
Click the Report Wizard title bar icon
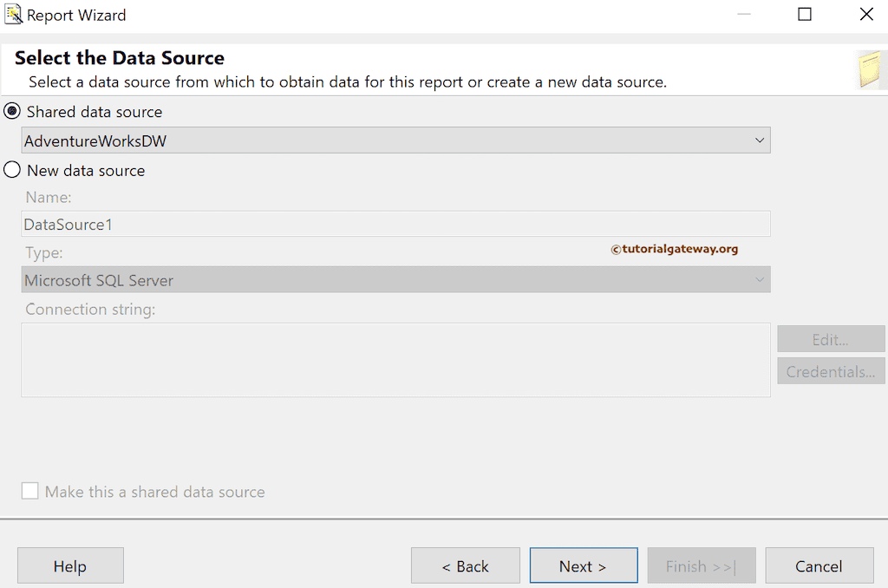pyautogui.click(x=12, y=15)
